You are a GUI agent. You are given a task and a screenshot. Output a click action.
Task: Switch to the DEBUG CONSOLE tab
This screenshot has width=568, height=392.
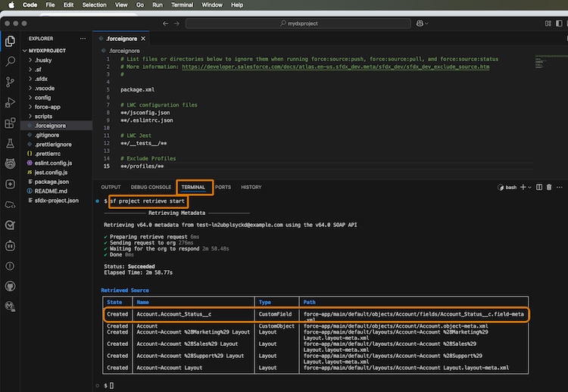coord(151,187)
